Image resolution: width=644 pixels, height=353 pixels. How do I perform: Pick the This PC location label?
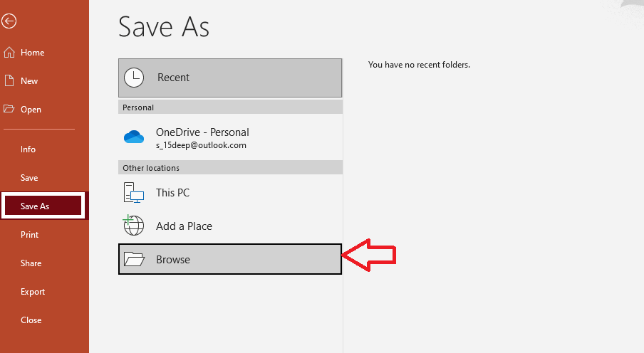click(172, 193)
